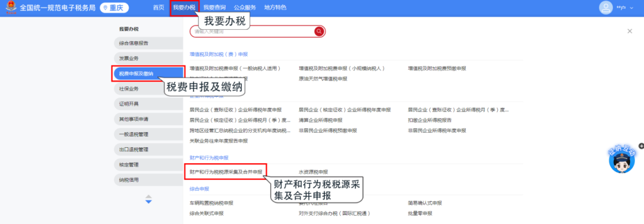The height and width of the screenshot is (224, 644).
Task: Open the 公众服务 menu
Action: [x=245, y=8]
